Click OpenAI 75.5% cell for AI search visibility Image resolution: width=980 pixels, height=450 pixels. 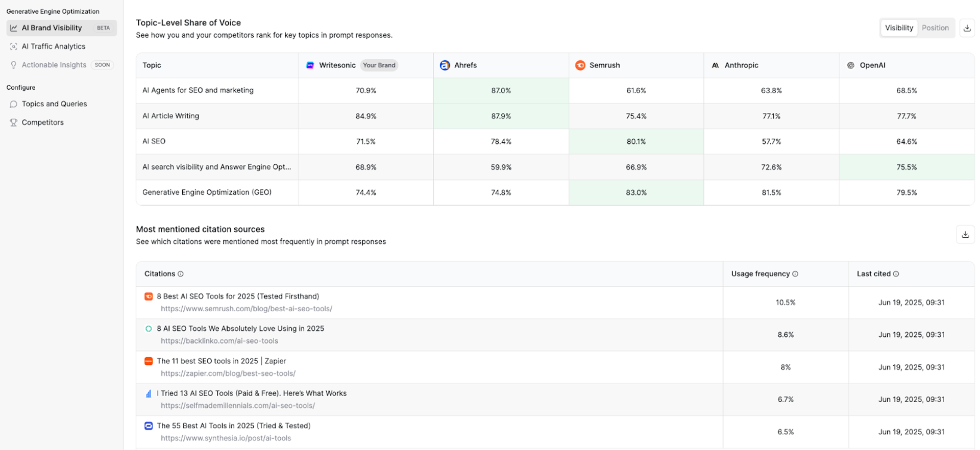tap(906, 167)
